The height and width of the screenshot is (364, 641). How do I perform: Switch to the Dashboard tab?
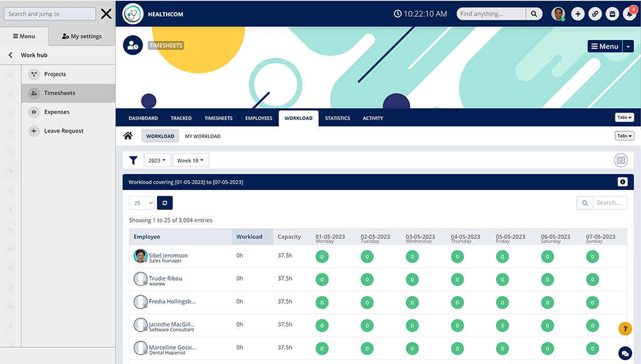click(143, 118)
